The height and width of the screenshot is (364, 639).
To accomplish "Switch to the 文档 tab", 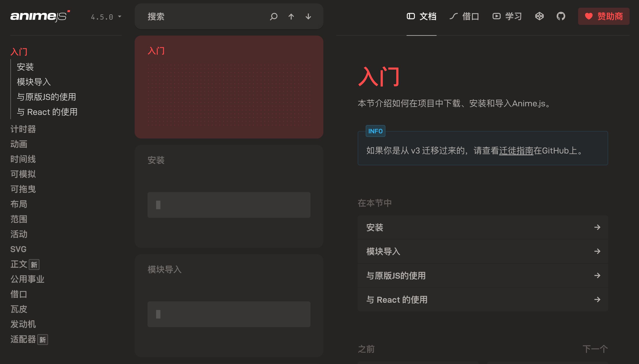I will pyautogui.click(x=422, y=17).
